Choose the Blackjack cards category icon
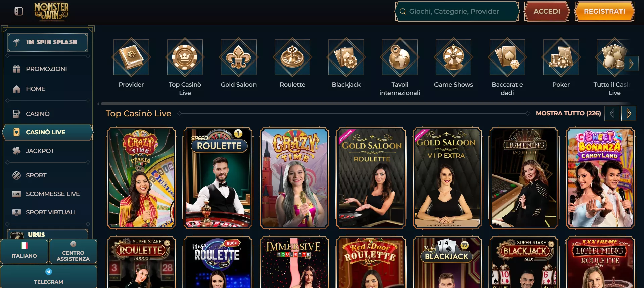The width and height of the screenshot is (644, 288). coord(346,57)
